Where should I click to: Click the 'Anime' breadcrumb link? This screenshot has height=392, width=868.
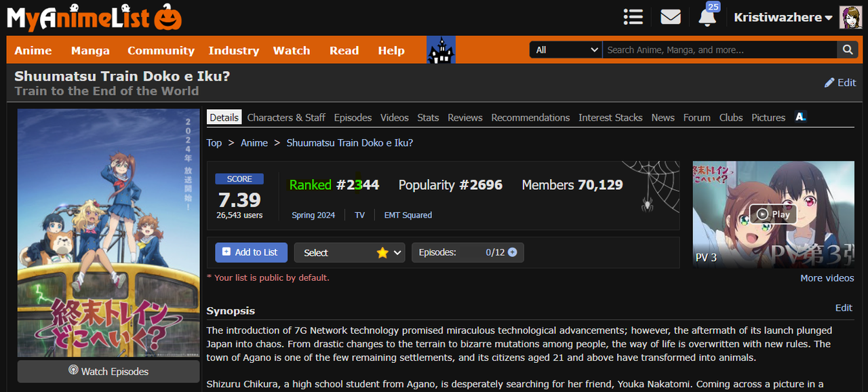click(254, 142)
